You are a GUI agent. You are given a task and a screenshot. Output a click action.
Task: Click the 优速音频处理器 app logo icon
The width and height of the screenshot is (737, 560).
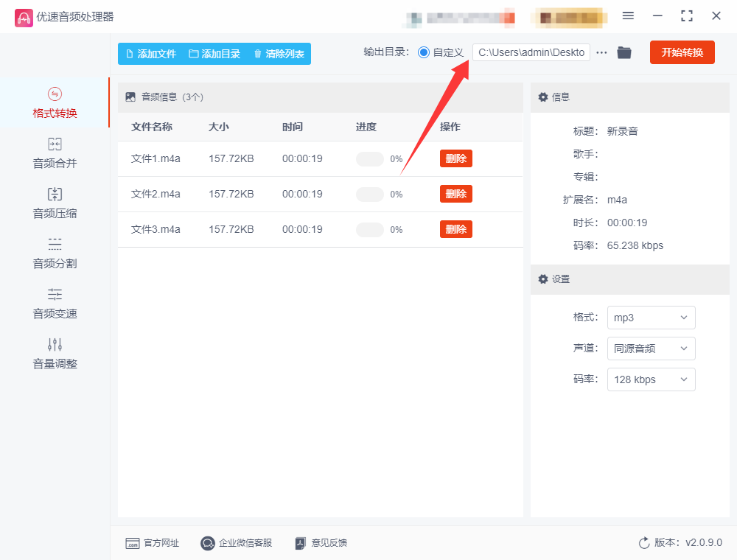click(24, 18)
